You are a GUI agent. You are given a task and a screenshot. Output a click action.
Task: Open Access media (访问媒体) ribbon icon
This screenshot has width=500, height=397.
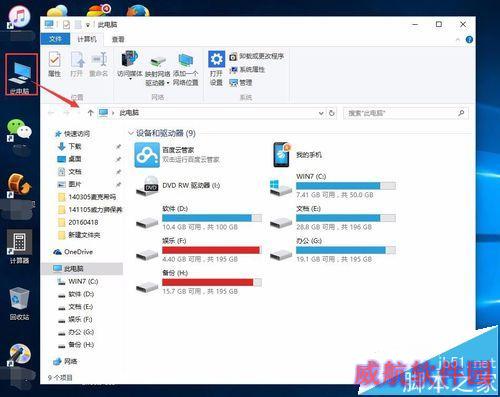(x=130, y=65)
